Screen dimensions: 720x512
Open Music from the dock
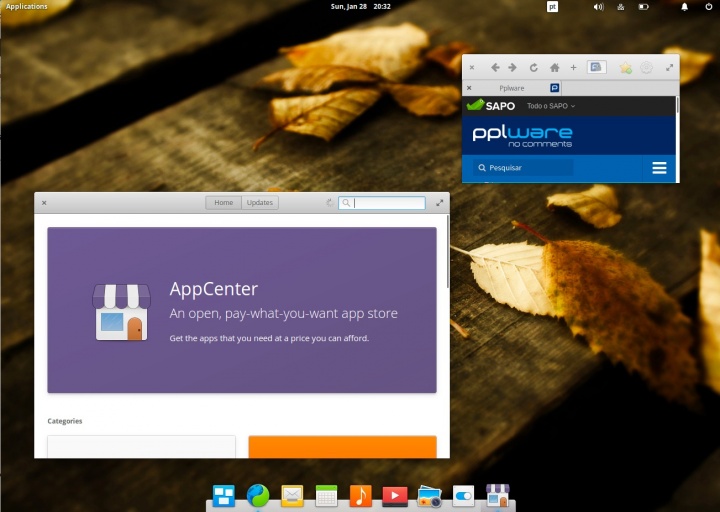pyautogui.click(x=361, y=495)
